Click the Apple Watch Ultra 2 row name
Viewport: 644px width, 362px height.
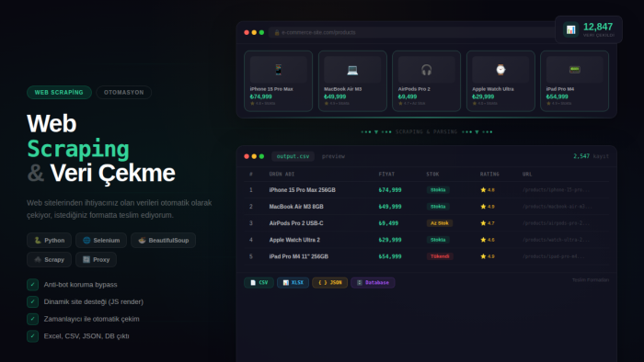coord(294,240)
